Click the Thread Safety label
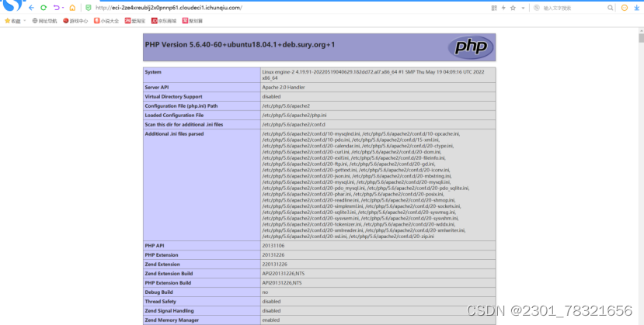Screen dimensions: 644x325 pos(160,302)
